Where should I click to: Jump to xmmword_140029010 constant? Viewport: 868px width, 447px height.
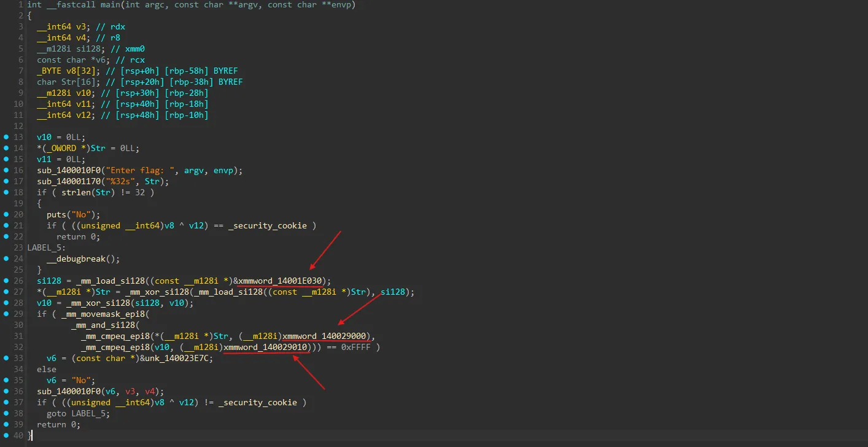(x=266, y=347)
